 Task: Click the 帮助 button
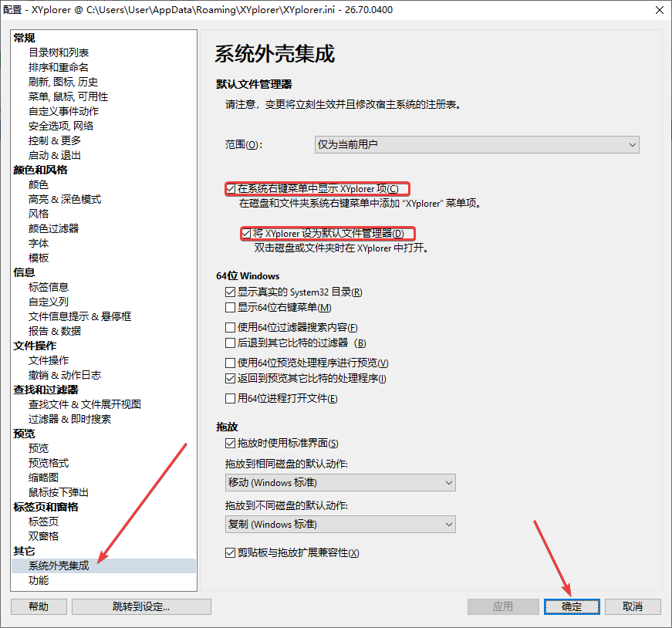(x=39, y=606)
